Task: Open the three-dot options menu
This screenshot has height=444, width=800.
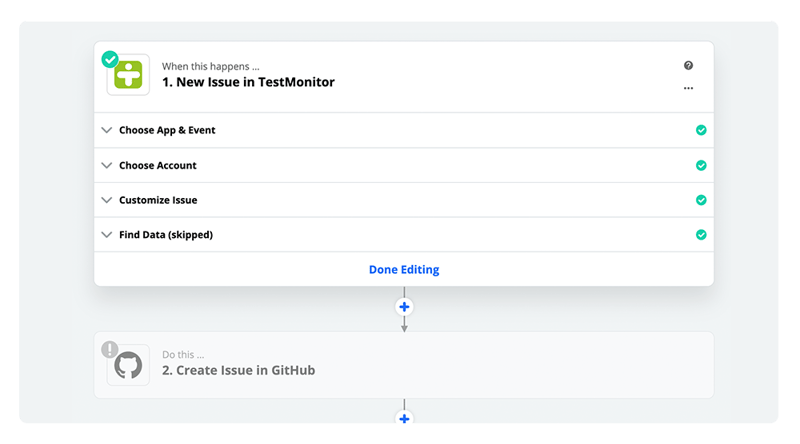Action: coord(688,88)
